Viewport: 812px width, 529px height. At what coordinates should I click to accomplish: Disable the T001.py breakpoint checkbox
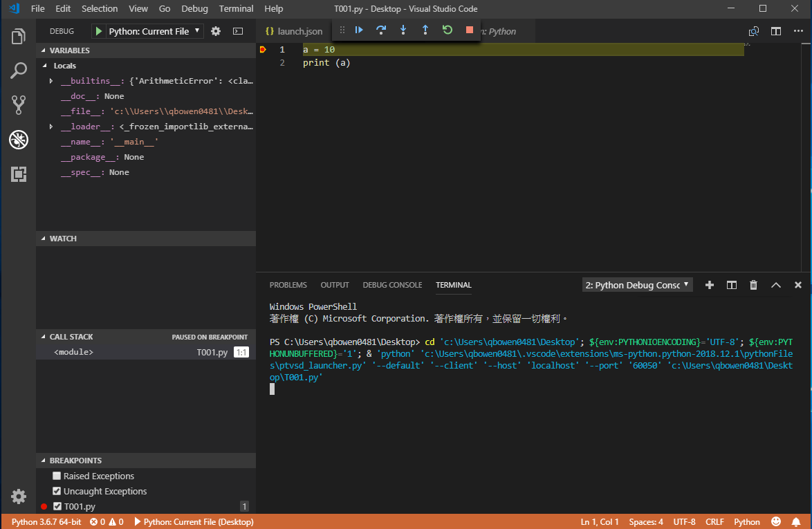[x=57, y=506]
